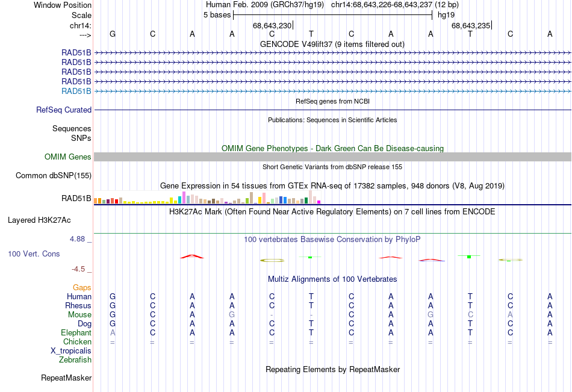Open Repeating Elements by RepeatMasker title
The height and width of the screenshot is (392, 572).
coord(332,369)
